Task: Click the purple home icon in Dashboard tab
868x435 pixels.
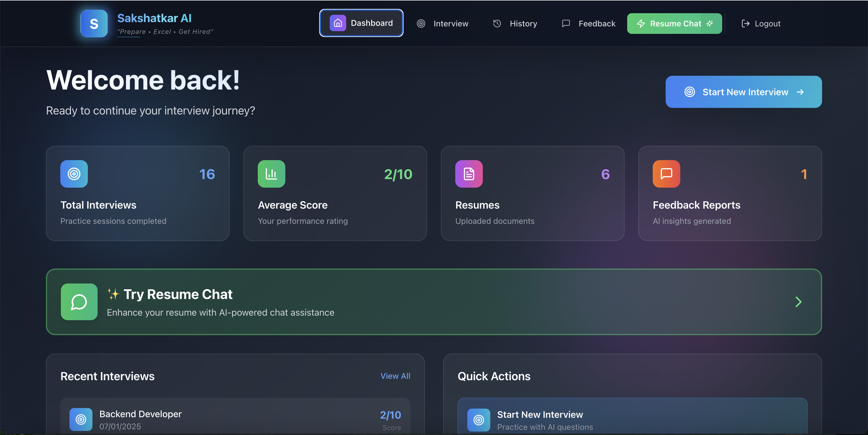Action: 338,23
